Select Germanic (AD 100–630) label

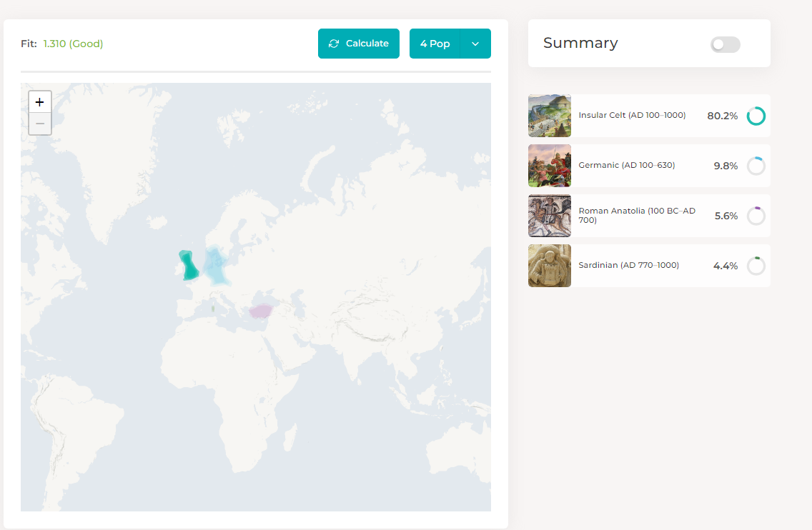[x=627, y=165]
